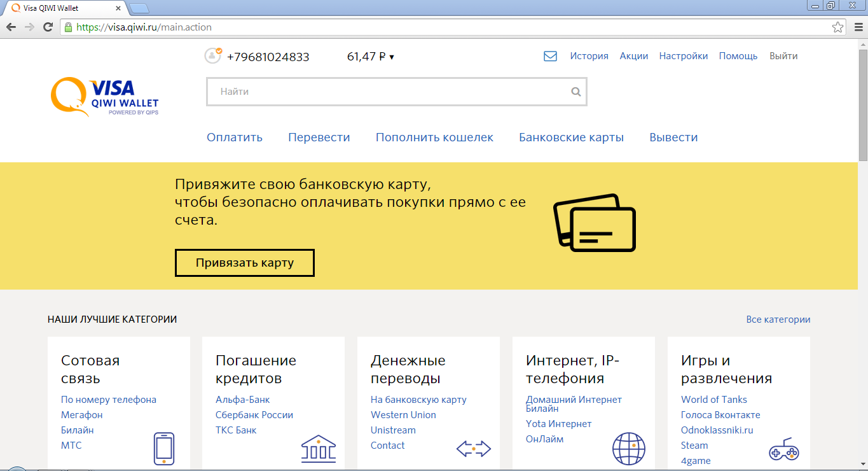Open the Western Union link
Image resolution: width=868 pixels, height=471 pixels.
pos(403,415)
